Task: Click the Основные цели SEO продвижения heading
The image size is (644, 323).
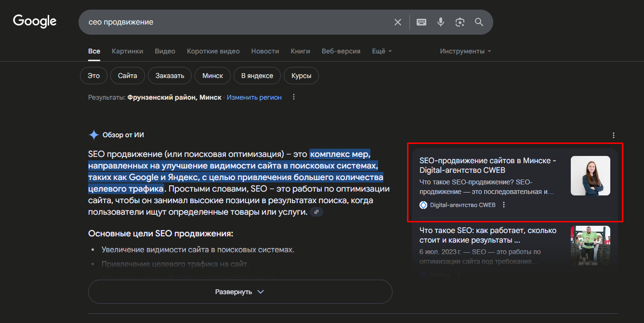Action: (x=161, y=233)
